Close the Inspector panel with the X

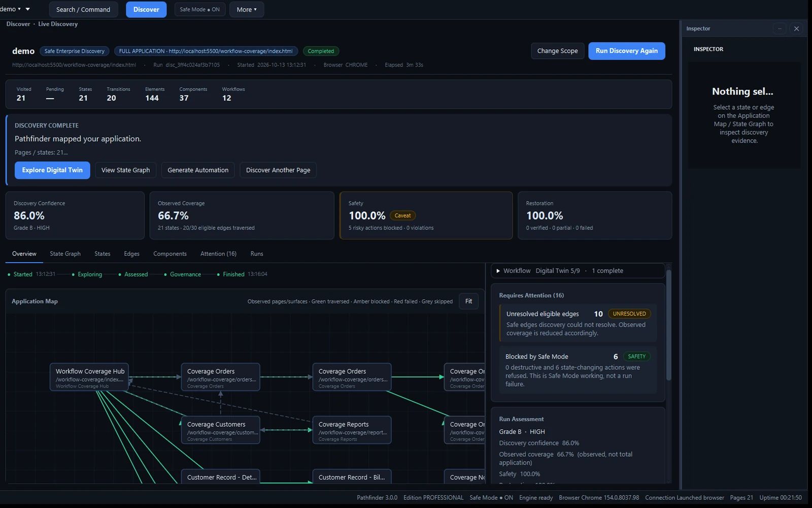click(x=796, y=29)
